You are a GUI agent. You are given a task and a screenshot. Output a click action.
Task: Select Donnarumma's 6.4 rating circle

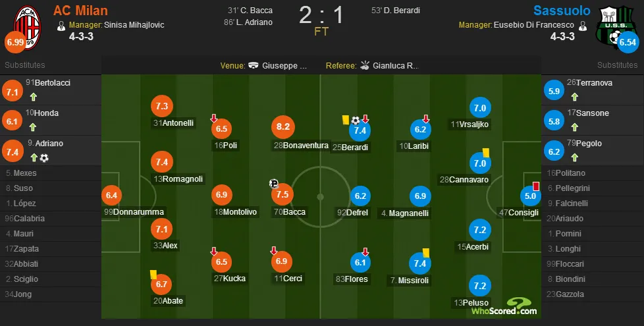coord(112,196)
